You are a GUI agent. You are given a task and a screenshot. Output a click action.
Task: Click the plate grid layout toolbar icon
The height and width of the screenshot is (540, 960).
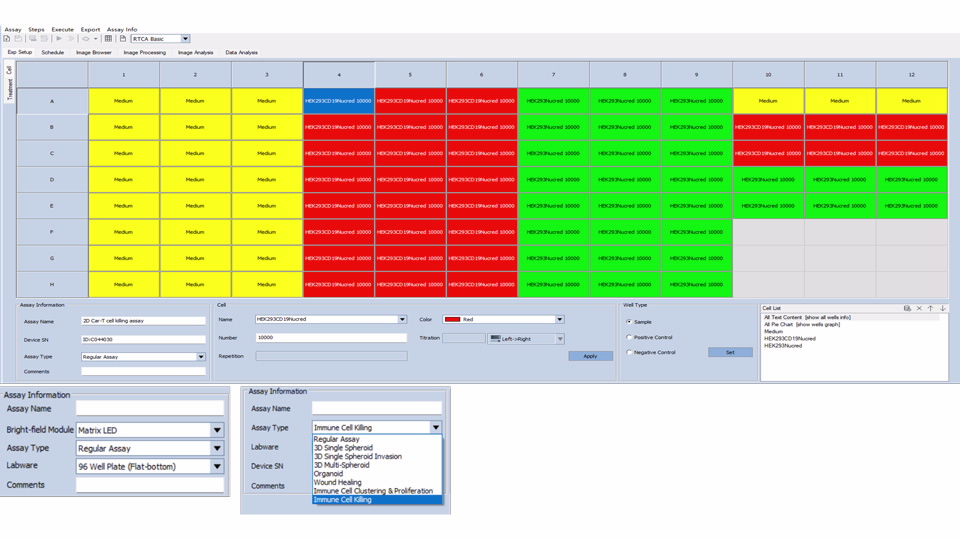108,39
